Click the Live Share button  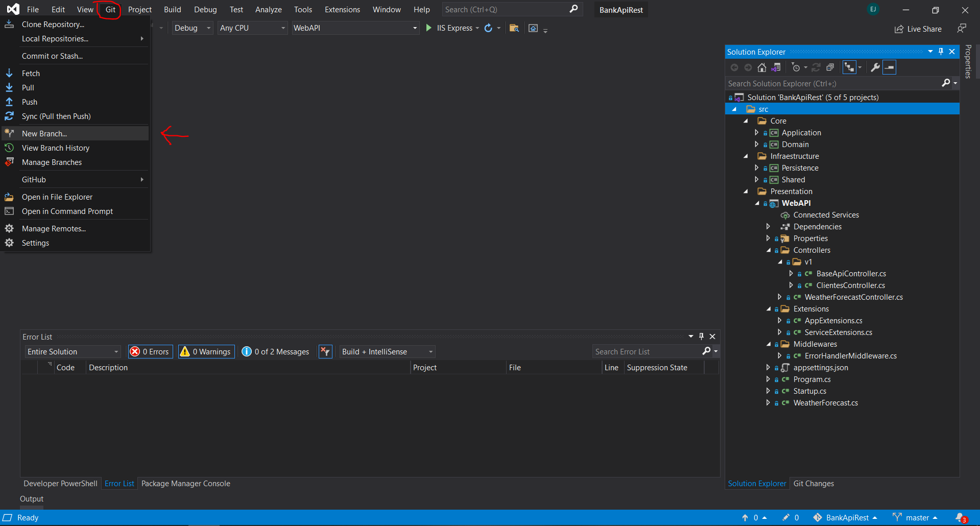918,29
